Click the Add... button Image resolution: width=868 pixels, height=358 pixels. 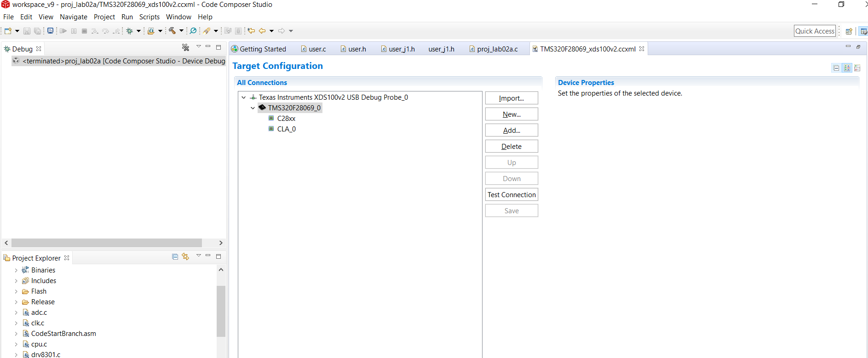point(512,130)
